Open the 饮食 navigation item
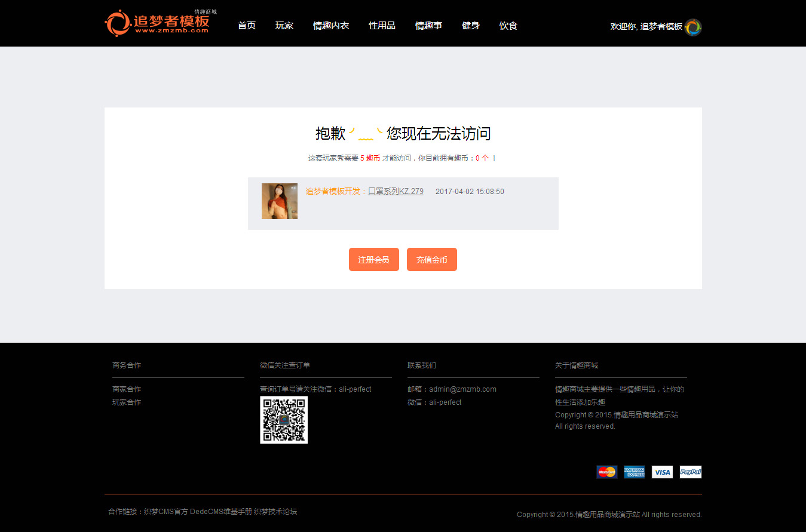The height and width of the screenshot is (532, 806). (508, 26)
